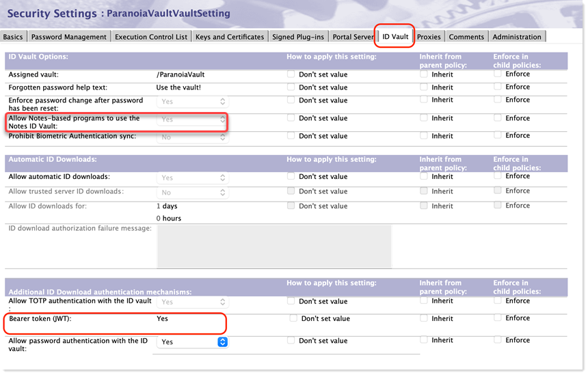Open Allow password authentication with ID vault dropdown
The image size is (588, 375).
[x=192, y=342]
